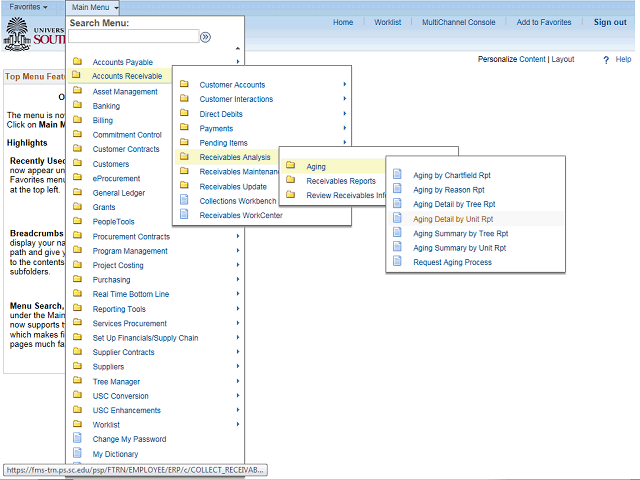Screen dimensions: 640x480
Task: Click the Worklist folder icon in menu
Action: 77,425
